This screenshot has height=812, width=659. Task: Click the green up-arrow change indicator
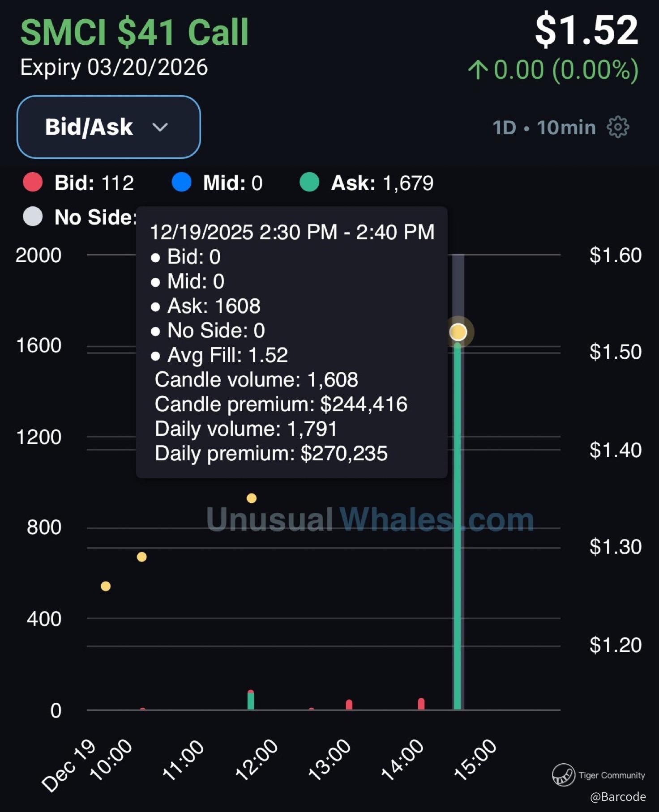tap(478, 70)
